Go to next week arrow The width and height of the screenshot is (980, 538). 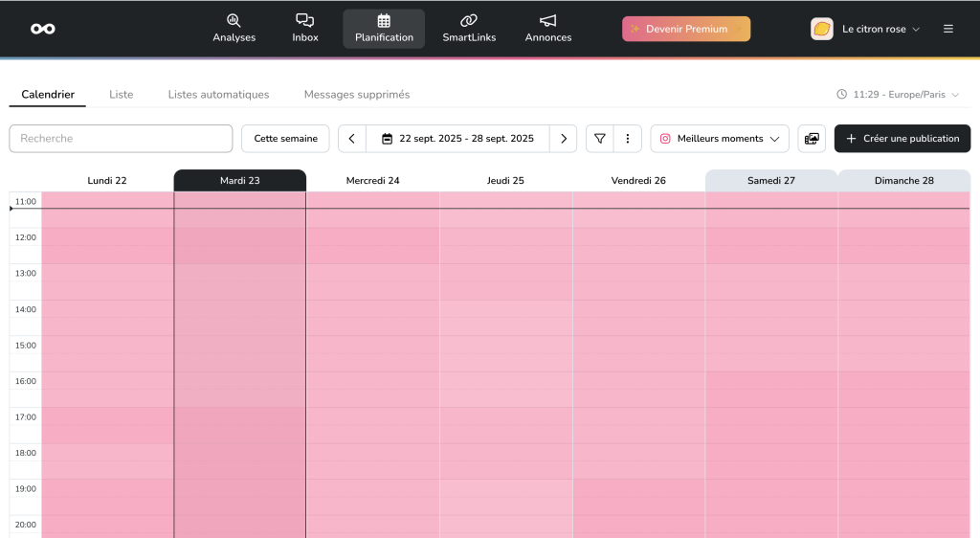coord(564,139)
